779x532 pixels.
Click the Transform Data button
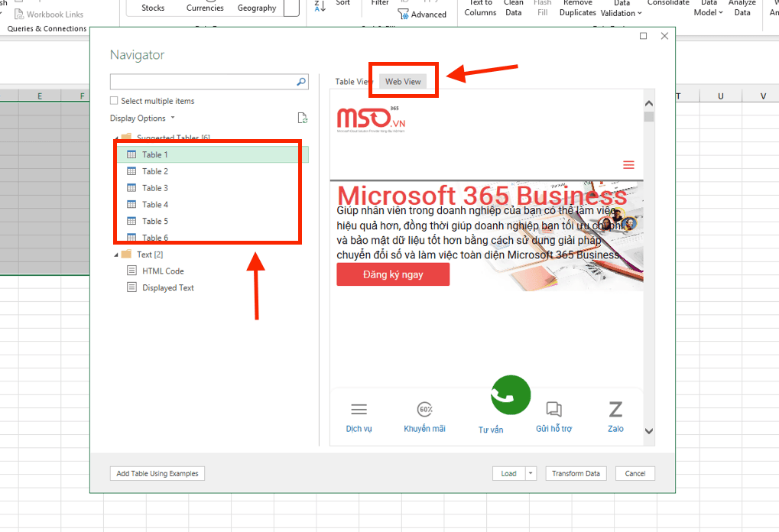[x=576, y=473]
